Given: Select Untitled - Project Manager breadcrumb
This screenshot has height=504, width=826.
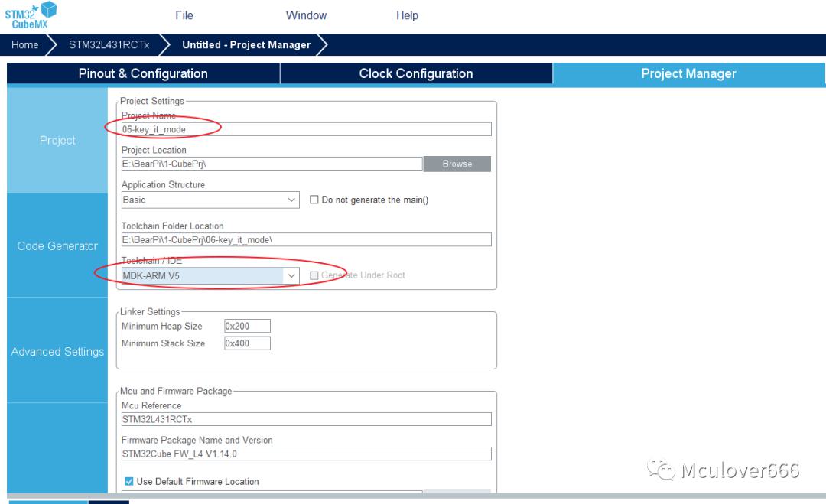Looking at the screenshot, I should click(x=246, y=45).
